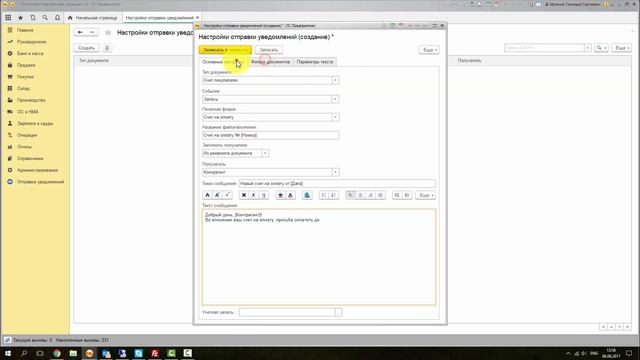Viewport: 640px width, 360px height.
Task: Open Favorites star in top toolbar
Action: (20, 18)
